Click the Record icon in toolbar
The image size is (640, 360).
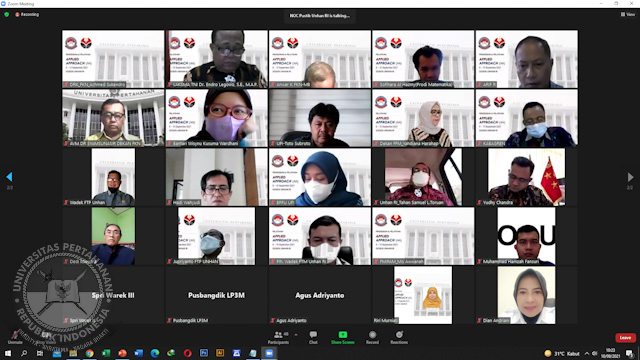pyautogui.click(x=372, y=337)
